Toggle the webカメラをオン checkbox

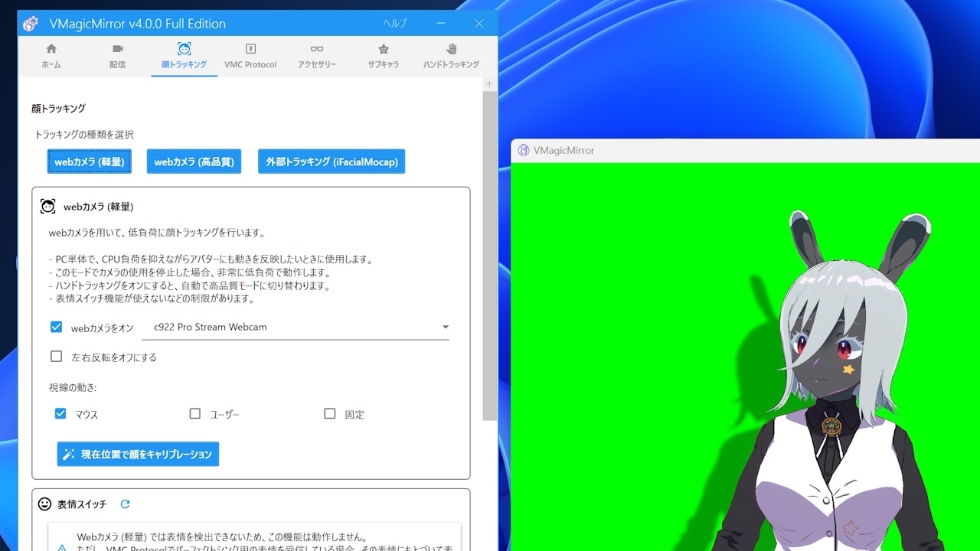57,327
